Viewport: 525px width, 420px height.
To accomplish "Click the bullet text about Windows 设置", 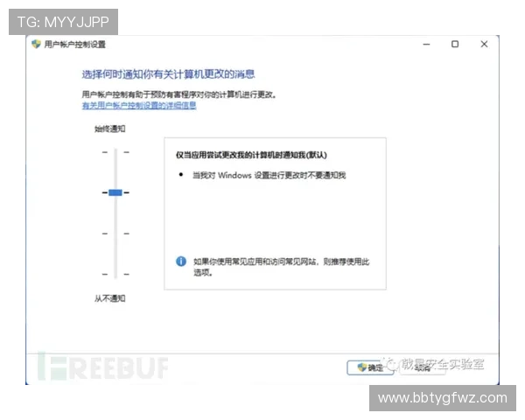I will click(269, 175).
